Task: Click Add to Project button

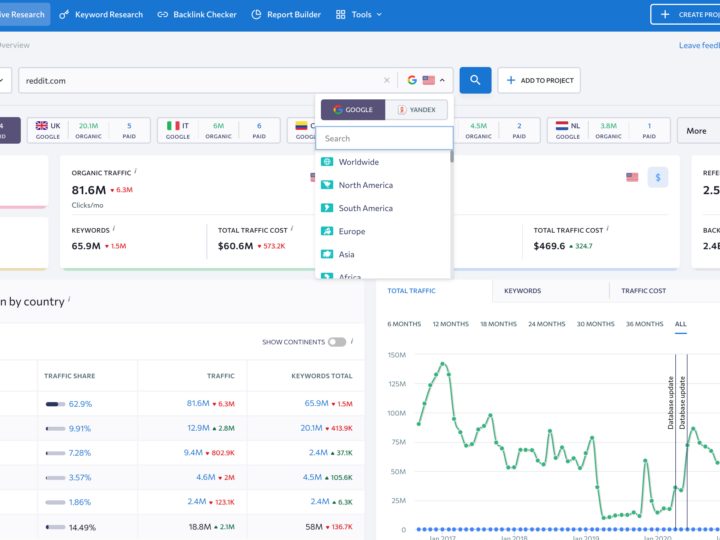Action: [539, 80]
